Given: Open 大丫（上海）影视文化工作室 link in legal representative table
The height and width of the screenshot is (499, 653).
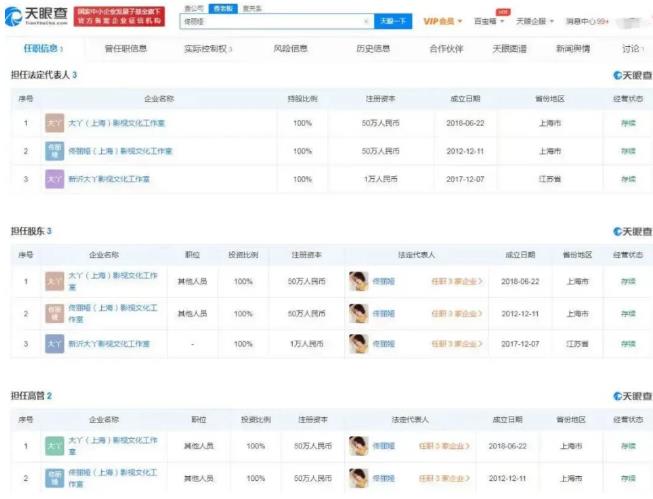Looking at the screenshot, I should 117,123.
